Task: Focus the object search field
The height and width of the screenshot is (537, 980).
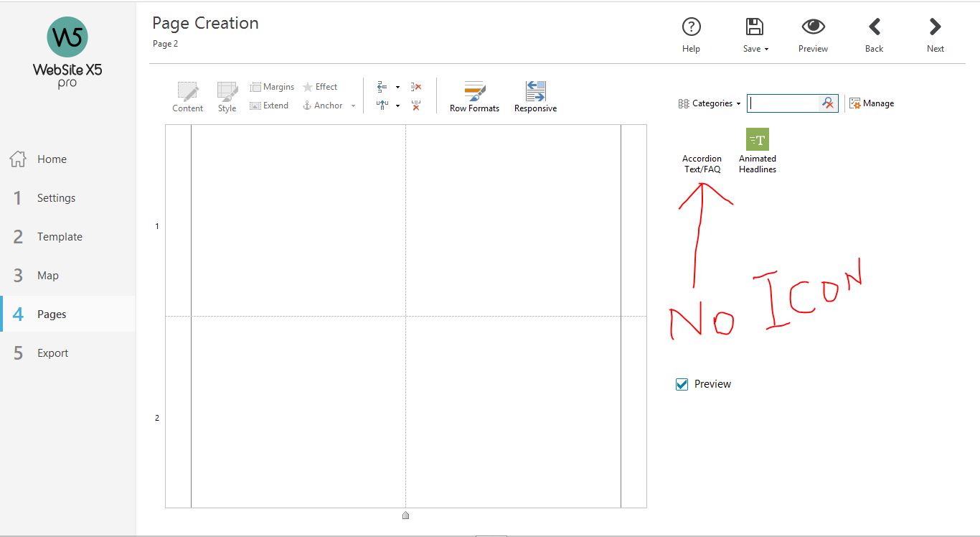Action: (783, 103)
